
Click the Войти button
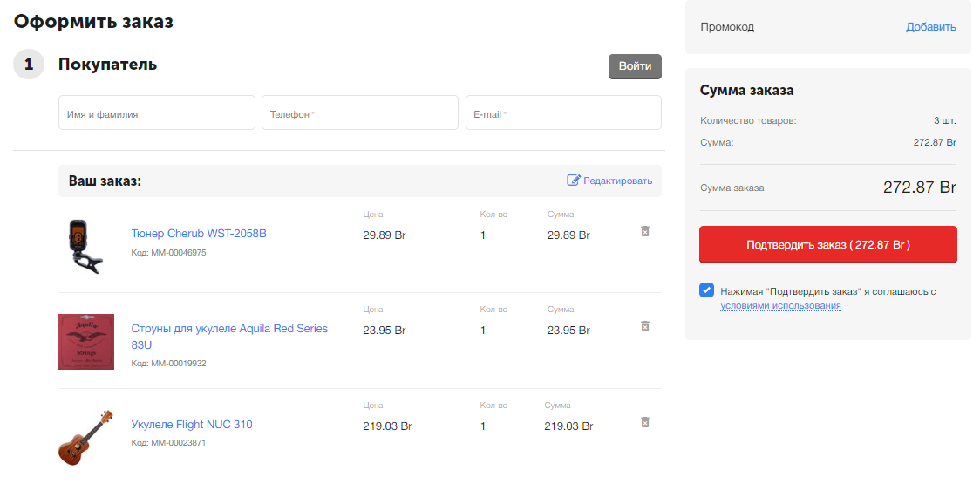[x=635, y=66]
